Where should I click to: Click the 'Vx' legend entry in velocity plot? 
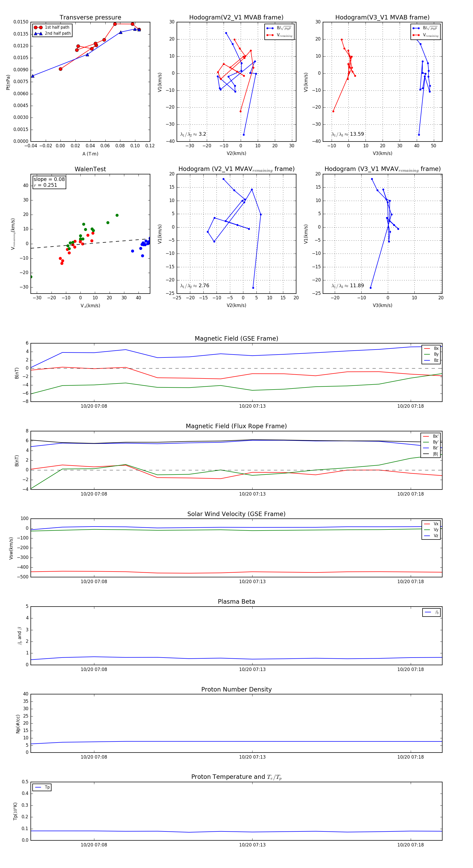431,524
